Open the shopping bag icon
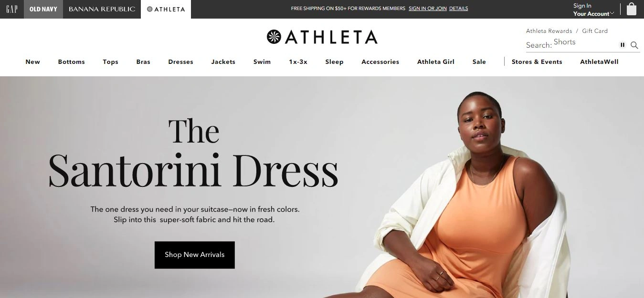644x298 pixels. coord(631,10)
